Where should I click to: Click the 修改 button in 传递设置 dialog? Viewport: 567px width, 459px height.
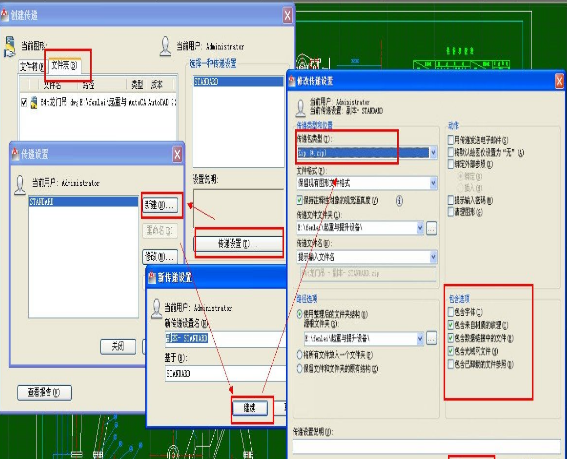(x=160, y=257)
